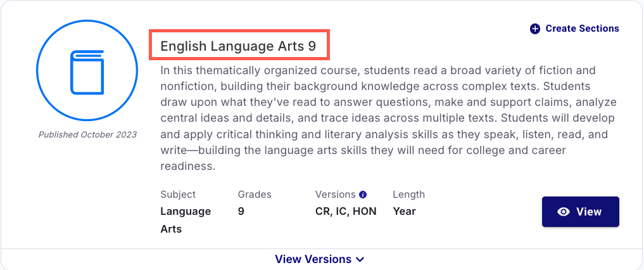Expand the View Versions section
This screenshot has width=644, height=270.
313,259
